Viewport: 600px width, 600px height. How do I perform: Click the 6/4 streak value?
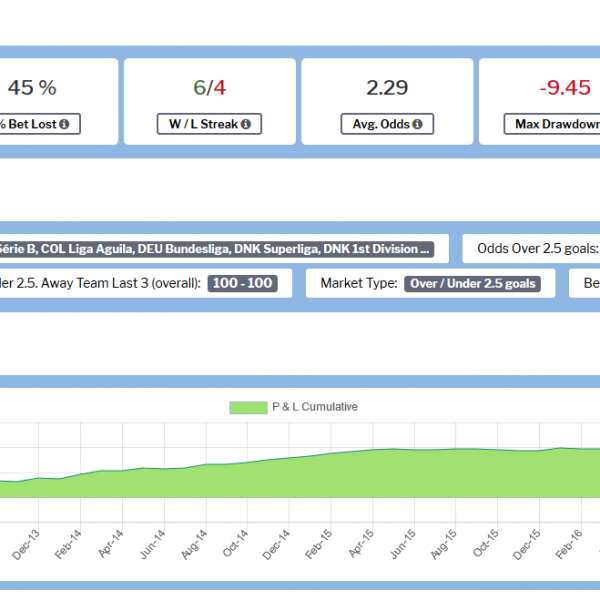pyautogui.click(x=209, y=88)
